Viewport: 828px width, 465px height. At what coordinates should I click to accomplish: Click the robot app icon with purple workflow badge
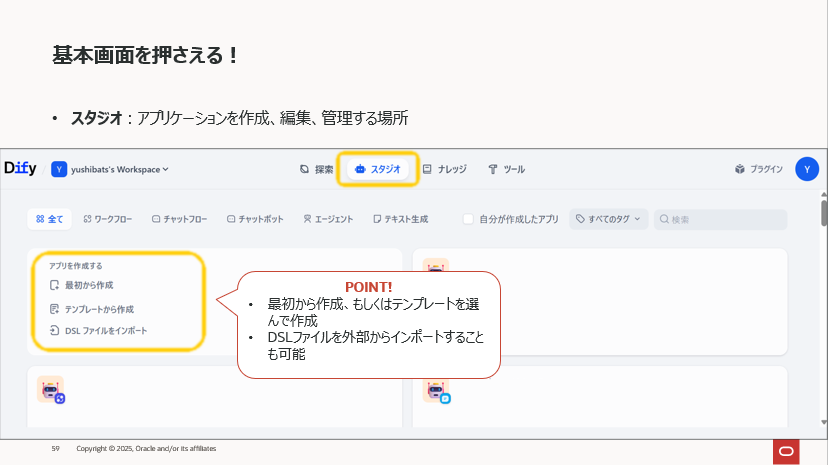51,390
